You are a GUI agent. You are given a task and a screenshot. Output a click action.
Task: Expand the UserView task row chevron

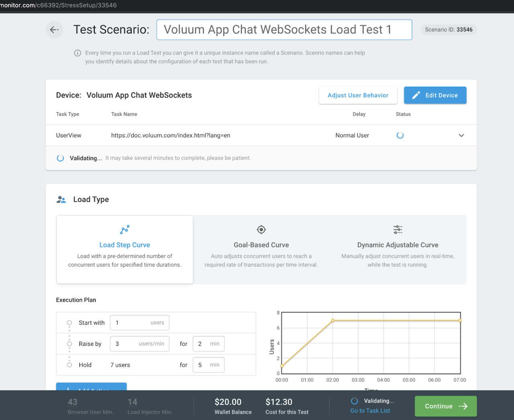click(461, 135)
